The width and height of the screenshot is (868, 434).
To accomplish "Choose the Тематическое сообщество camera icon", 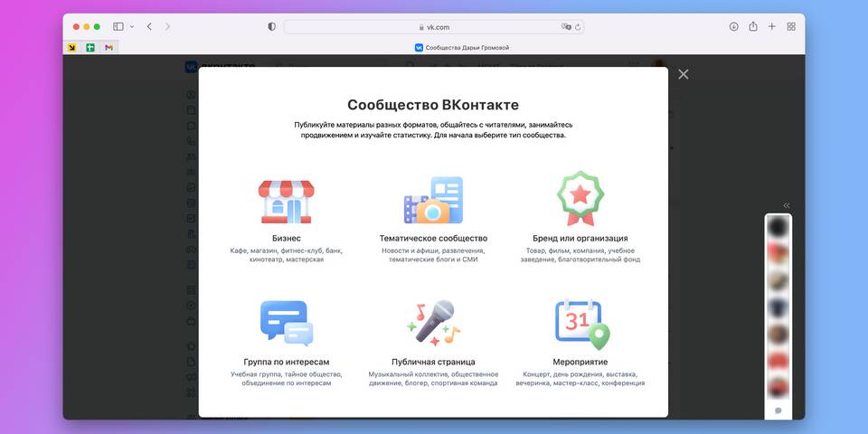I will coord(433,200).
